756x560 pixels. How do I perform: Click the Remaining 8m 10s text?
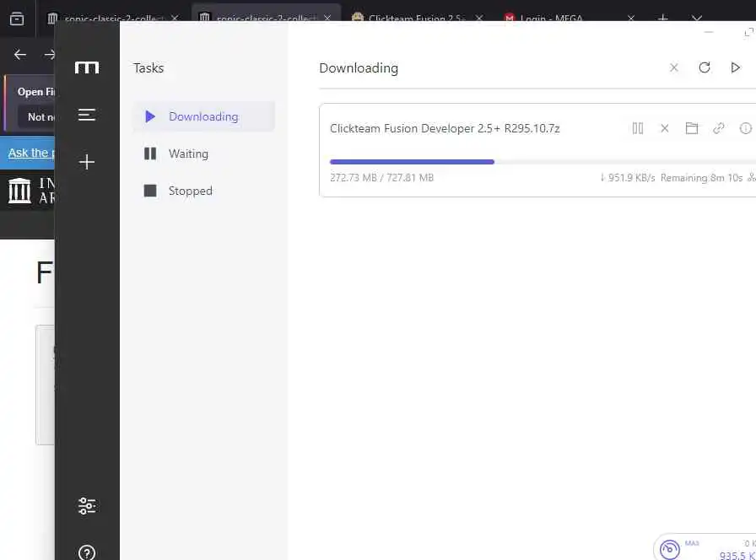pos(701,178)
